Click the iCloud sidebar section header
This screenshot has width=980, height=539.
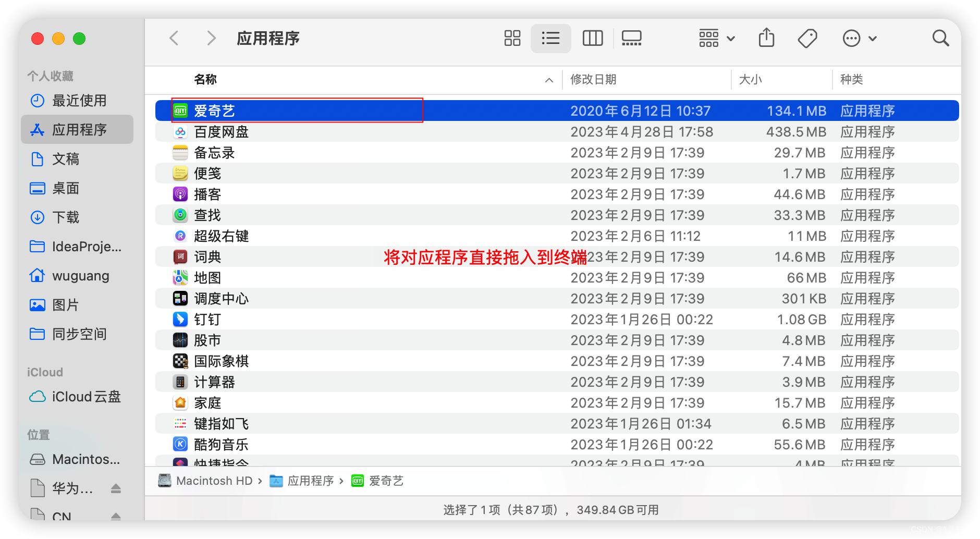coord(45,372)
